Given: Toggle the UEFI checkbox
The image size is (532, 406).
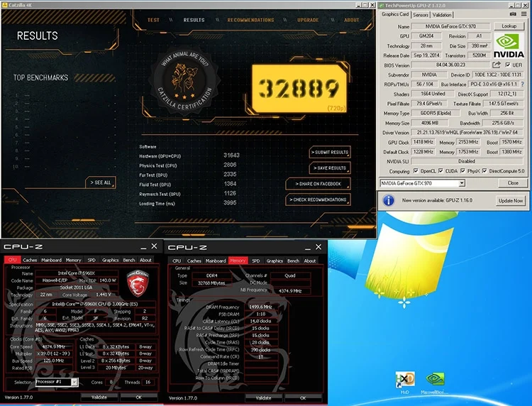Looking at the screenshot, I should pyautogui.click(x=508, y=65).
